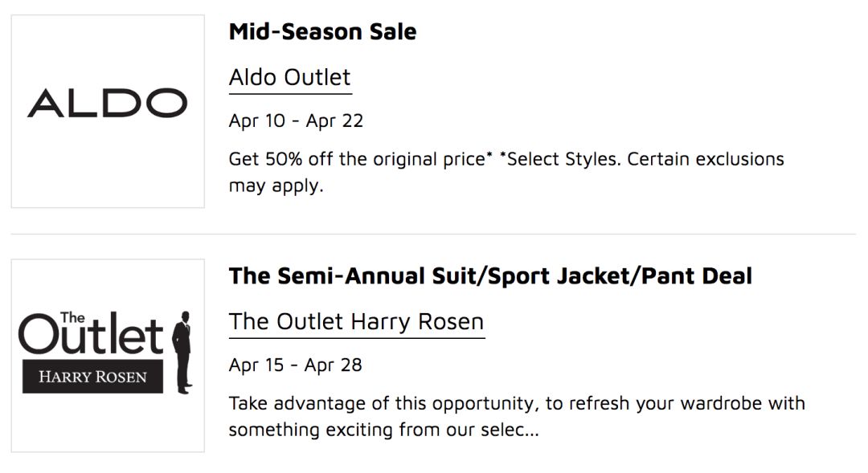Select the Apr 10 - Apr 22 dates
Screen dimensions: 868x473
[296, 120]
